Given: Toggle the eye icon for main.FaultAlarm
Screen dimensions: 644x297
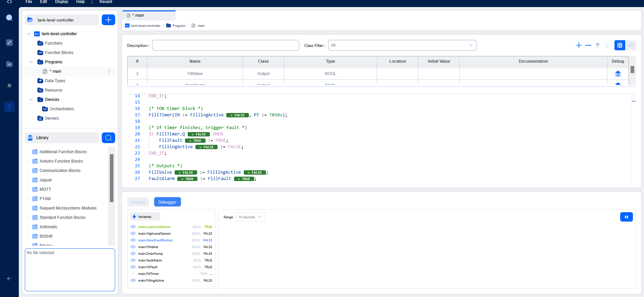Looking at the screenshot, I should (133, 260).
